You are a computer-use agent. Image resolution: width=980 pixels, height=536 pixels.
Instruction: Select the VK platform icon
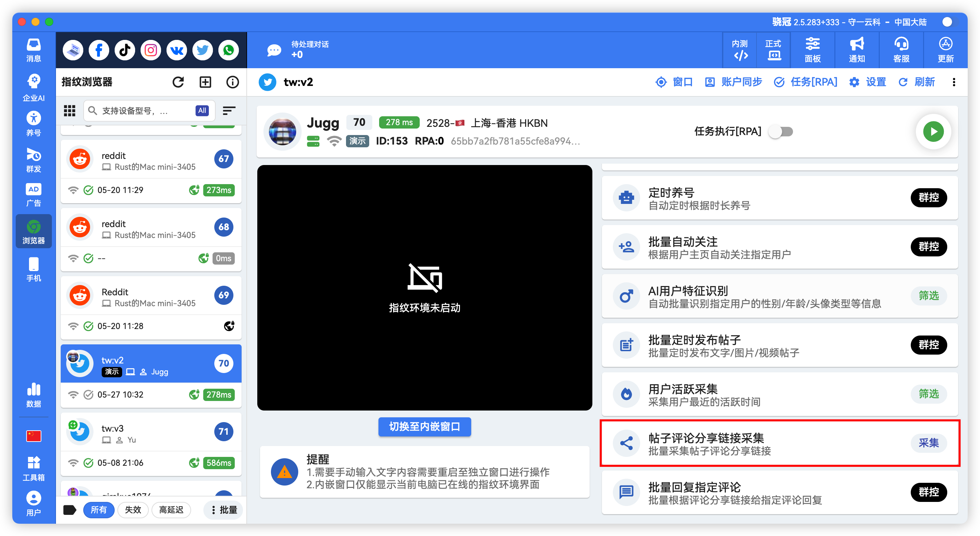click(176, 50)
